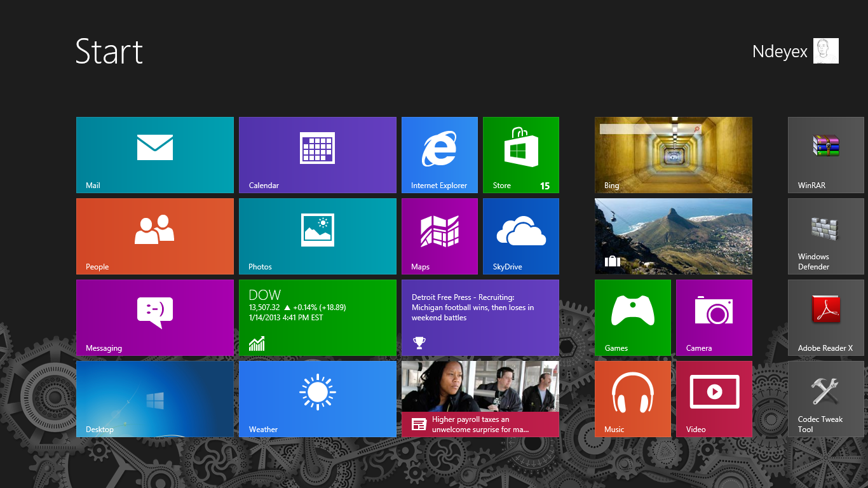The width and height of the screenshot is (868, 488).
Task: Check the Weather app
Action: [317, 398]
